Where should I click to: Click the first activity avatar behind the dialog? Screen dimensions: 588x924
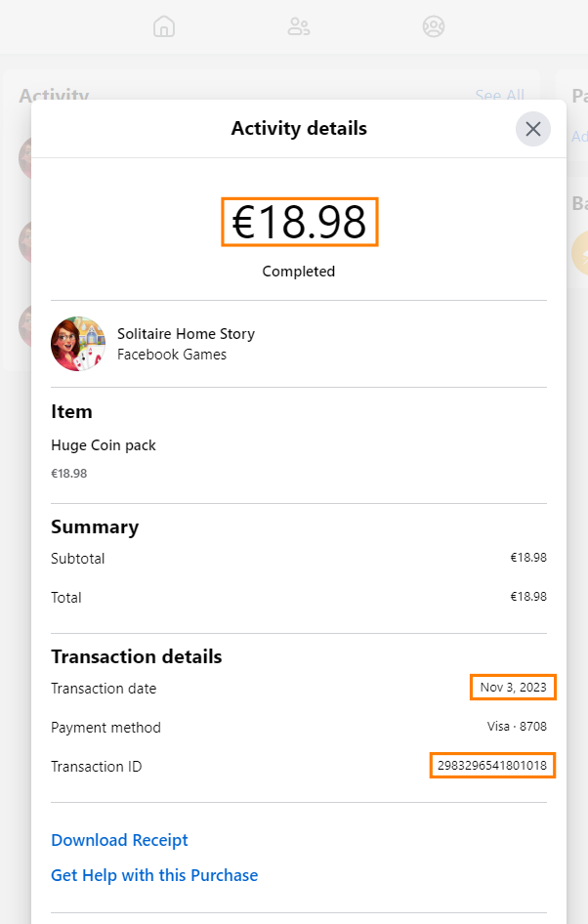25,156
